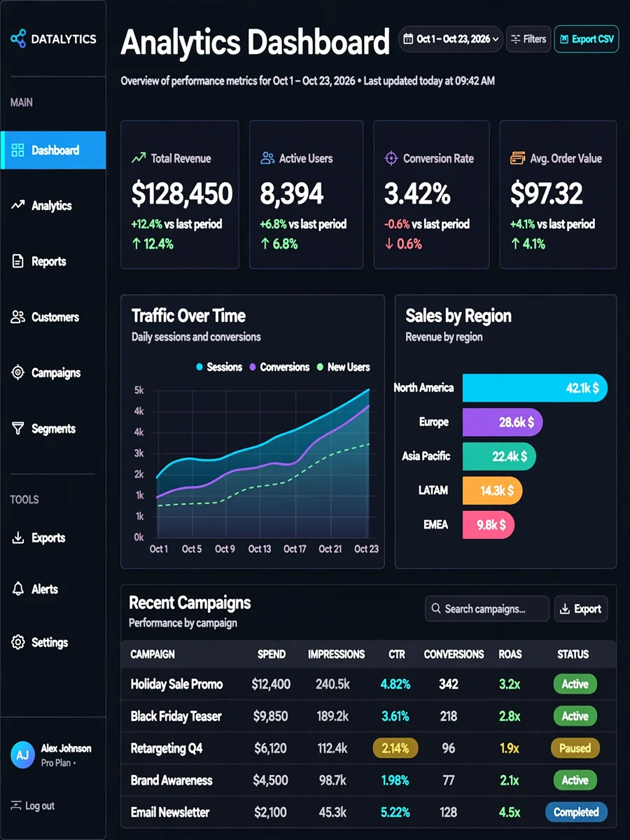Image resolution: width=630 pixels, height=840 pixels.
Task: Click the Export CSV button
Action: point(587,39)
